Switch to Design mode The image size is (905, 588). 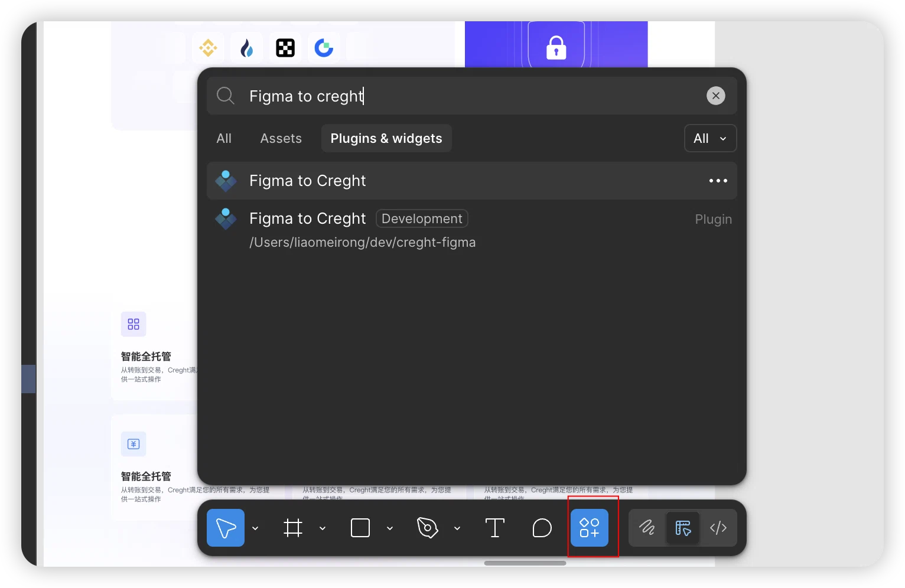point(683,528)
